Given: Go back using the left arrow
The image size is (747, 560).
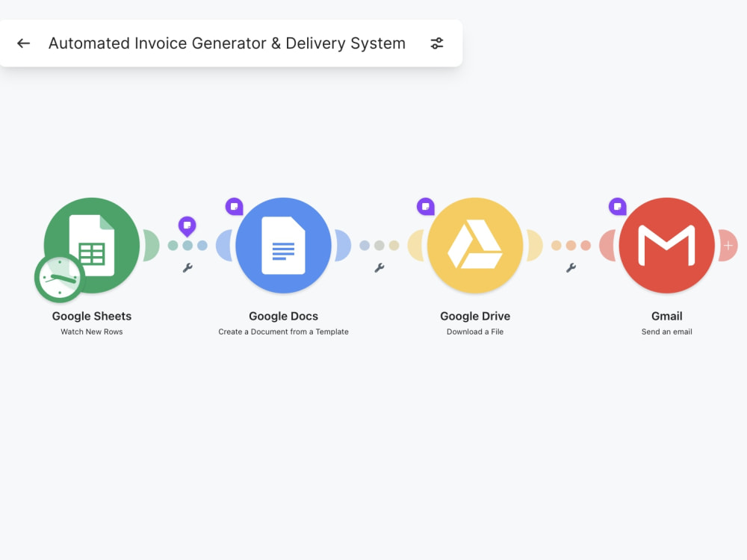Looking at the screenshot, I should 23,43.
